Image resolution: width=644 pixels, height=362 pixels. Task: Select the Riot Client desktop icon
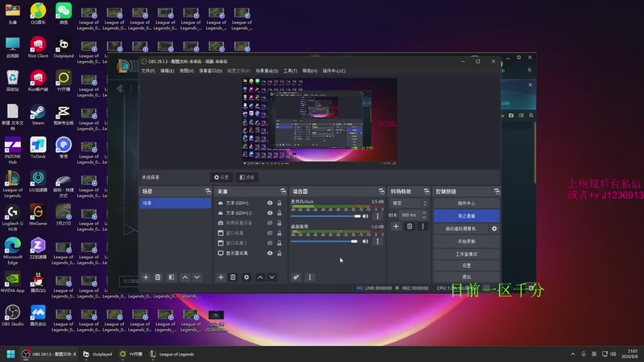click(38, 47)
